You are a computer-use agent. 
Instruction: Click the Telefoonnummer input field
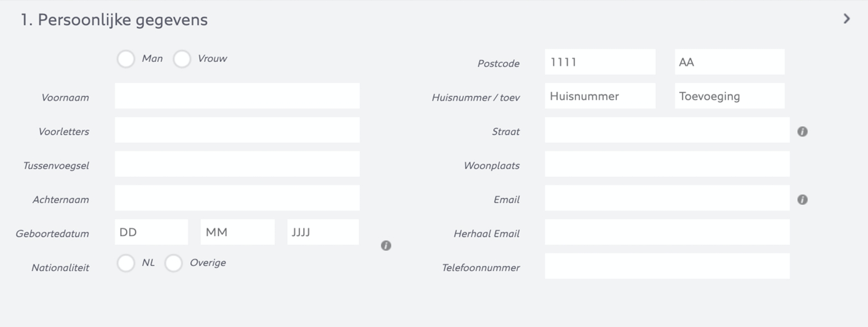point(667,266)
